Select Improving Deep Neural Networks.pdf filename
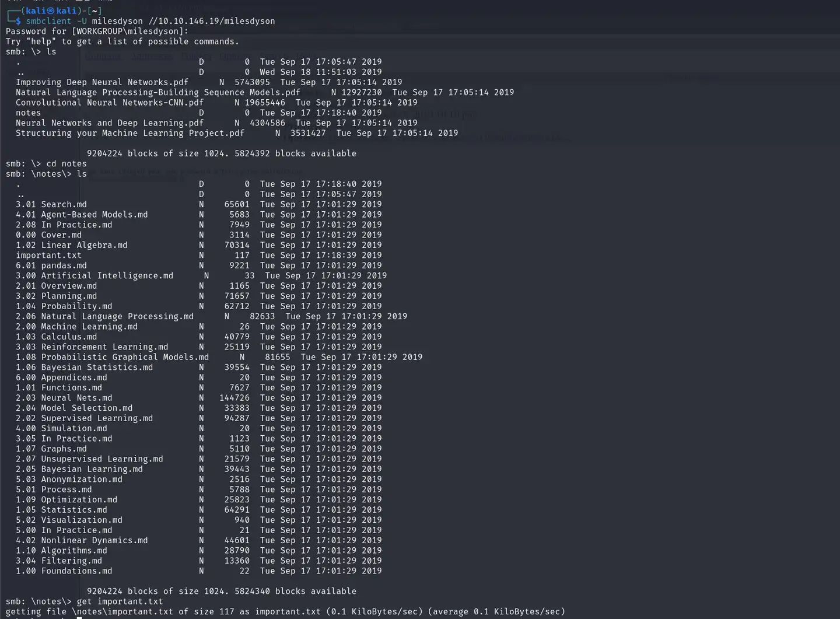The width and height of the screenshot is (840, 619). point(102,82)
